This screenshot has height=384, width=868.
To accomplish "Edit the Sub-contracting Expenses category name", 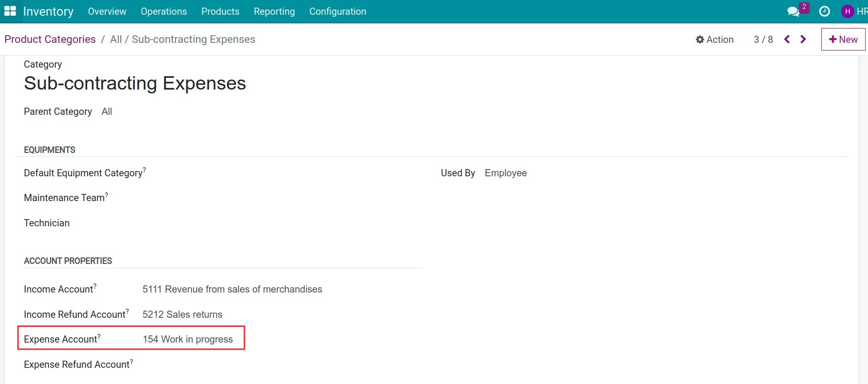I will [135, 83].
